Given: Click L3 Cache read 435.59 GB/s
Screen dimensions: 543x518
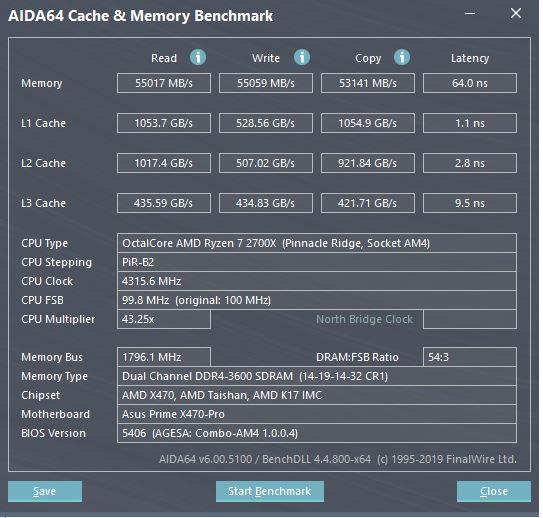Looking at the screenshot, I should tap(164, 203).
